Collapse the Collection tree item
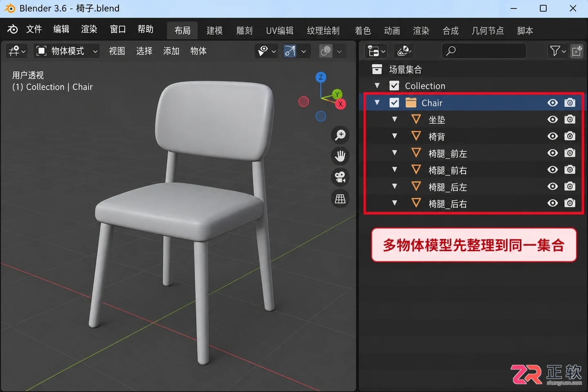The width and height of the screenshot is (588, 392). tap(377, 86)
